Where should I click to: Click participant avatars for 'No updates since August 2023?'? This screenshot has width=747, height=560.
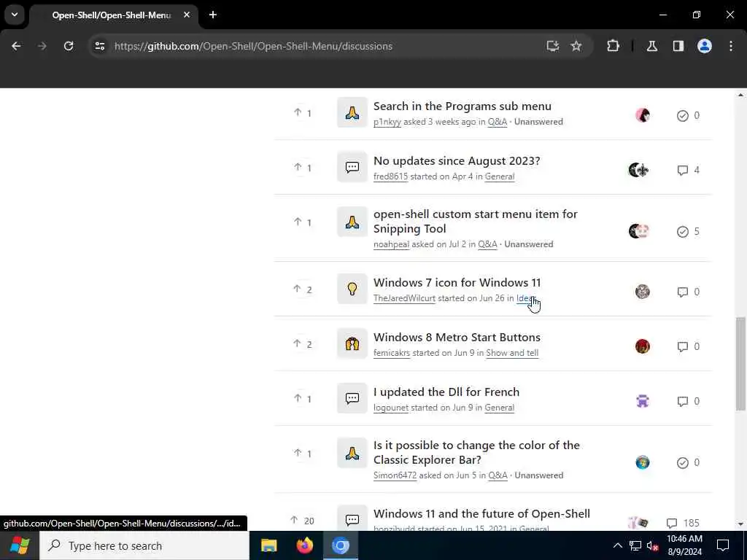pos(638,170)
